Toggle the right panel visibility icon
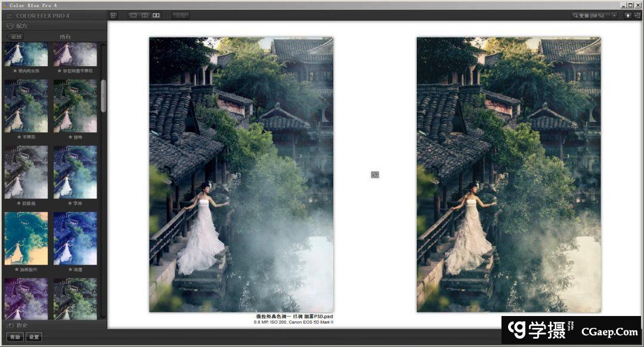Viewport: 644px width, 347px height. pyautogui.click(x=637, y=16)
